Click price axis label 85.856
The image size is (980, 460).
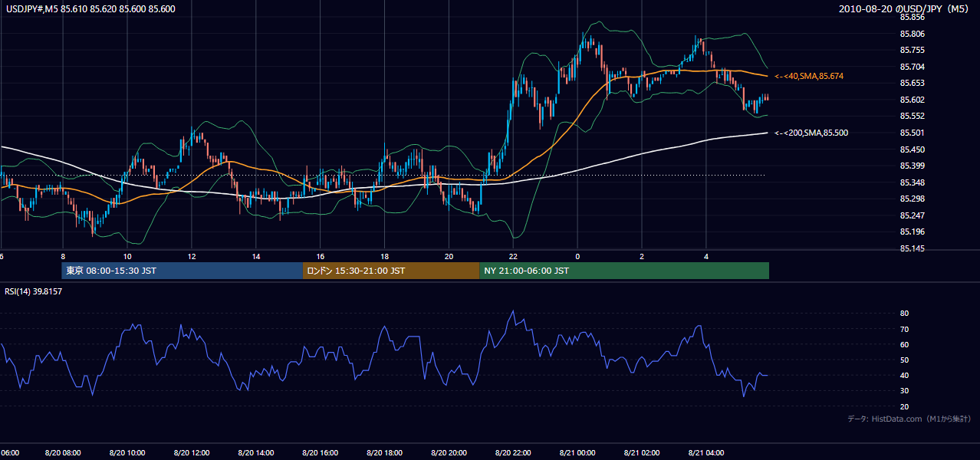(913, 17)
